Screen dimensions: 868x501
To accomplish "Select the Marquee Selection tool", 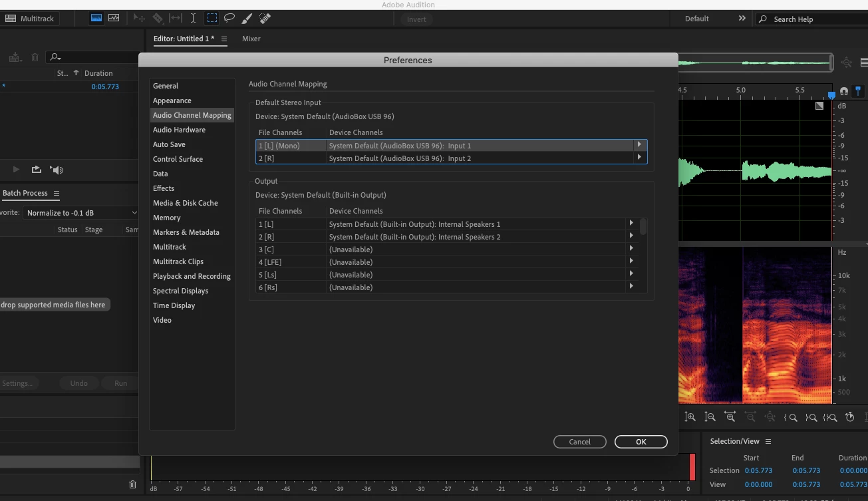I will tap(212, 19).
